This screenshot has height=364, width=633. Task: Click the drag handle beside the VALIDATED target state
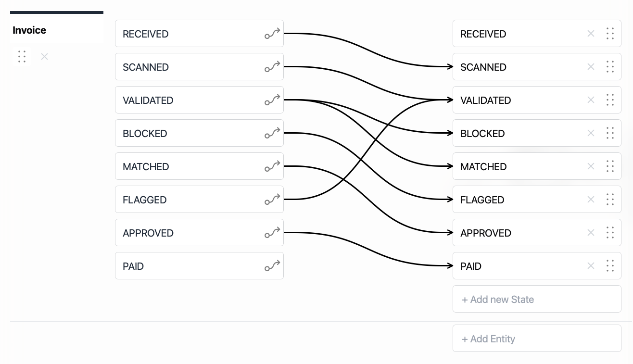[x=610, y=100]
